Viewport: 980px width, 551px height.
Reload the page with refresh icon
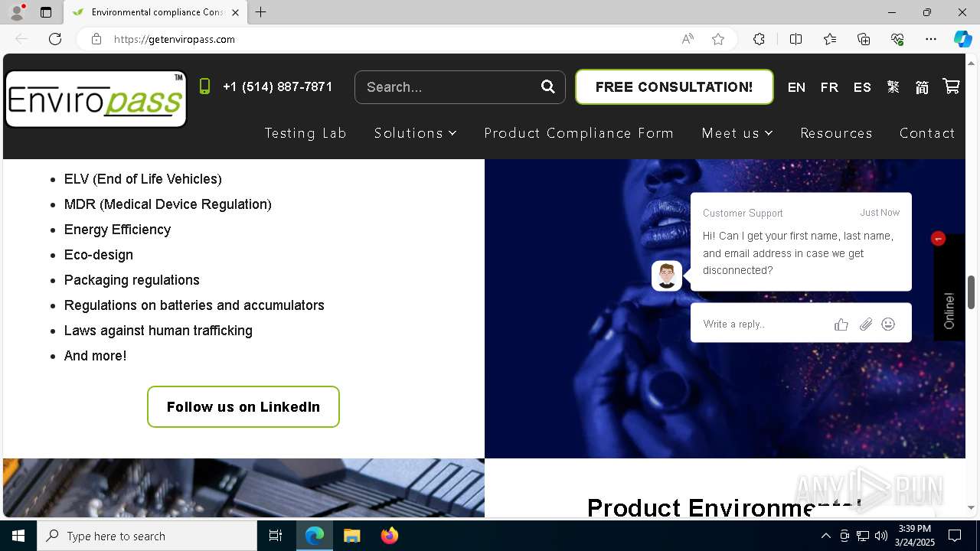tap(55, 39)
